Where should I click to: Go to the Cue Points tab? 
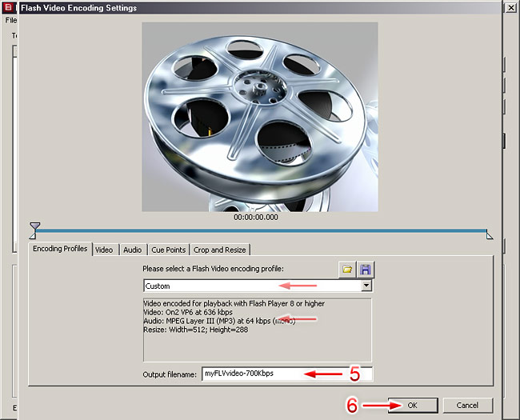click(169, 250)
